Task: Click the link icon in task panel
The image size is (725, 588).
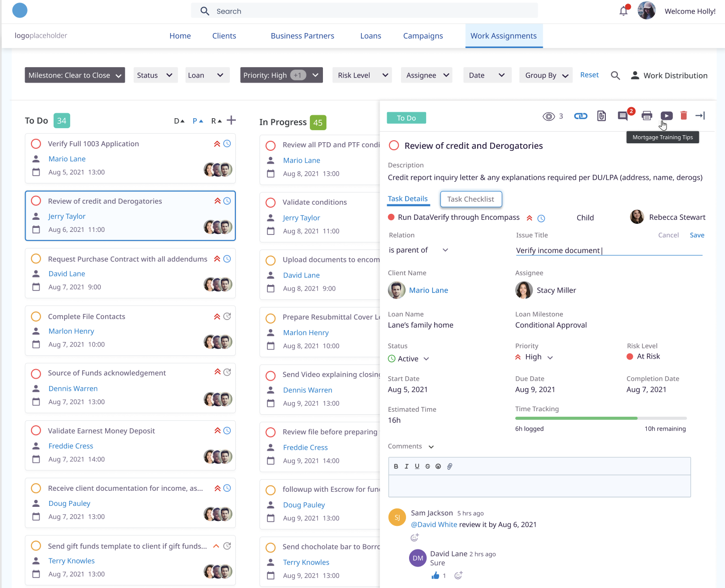Action: (x=580, y=116)
